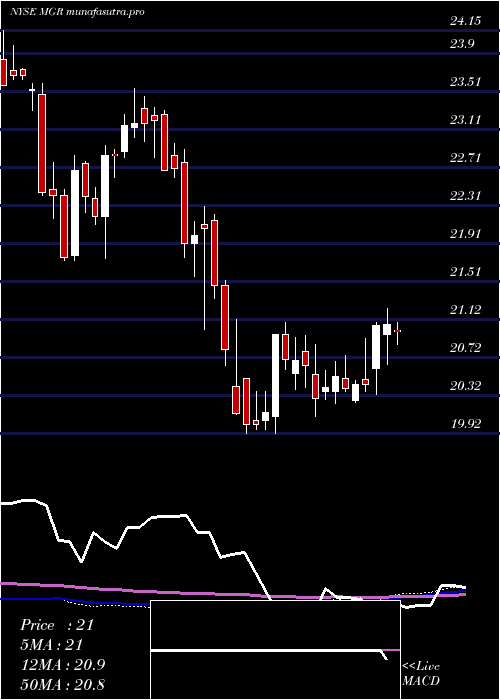Click the last small red candlestick
The image size is (500, 700).
pos(397,331)
